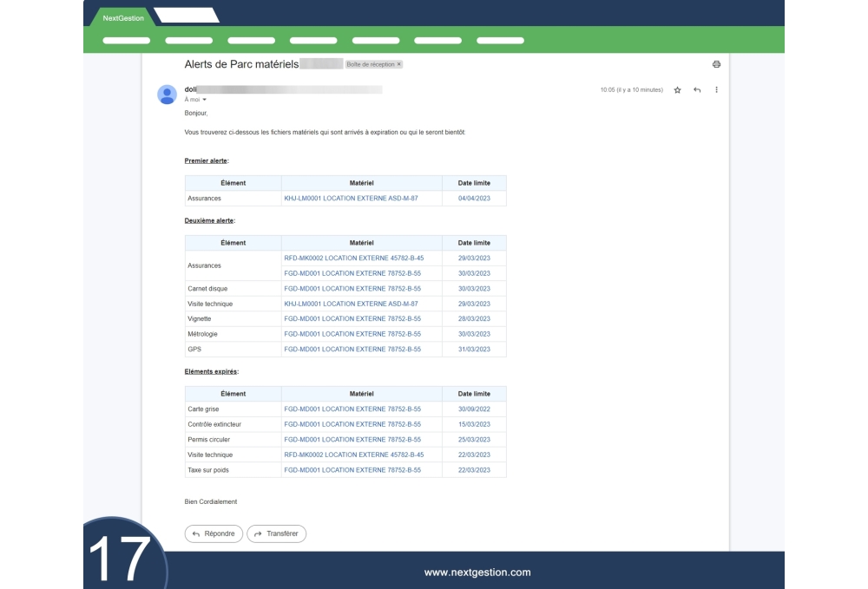Image resolution: width=868 pixels, height=589 pixels.
Task: Click the www.nextgestion.com footer link
Action: click(477, 573)
